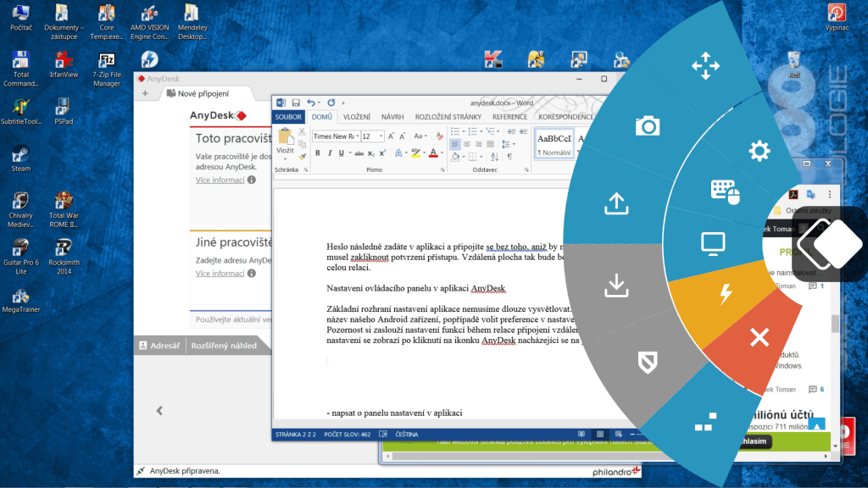Click the first Více informací link in AnyDesk
Image resolution: width=868 pixels, height=488 pixels.
220,180
